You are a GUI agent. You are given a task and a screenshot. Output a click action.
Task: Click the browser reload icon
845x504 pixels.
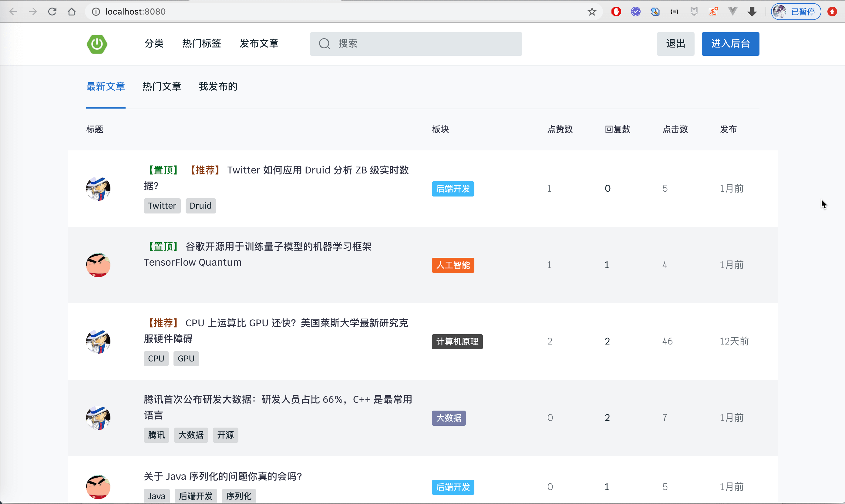click(x=52, y=12)
